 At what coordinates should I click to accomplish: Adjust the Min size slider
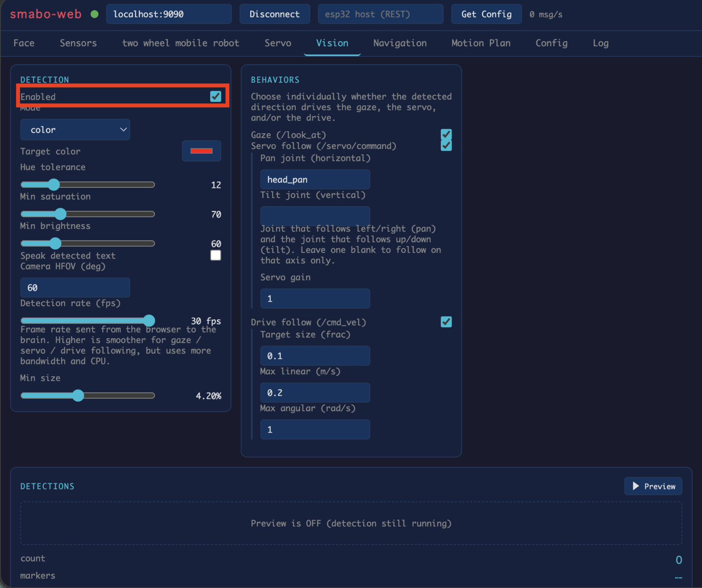[88, 396]
